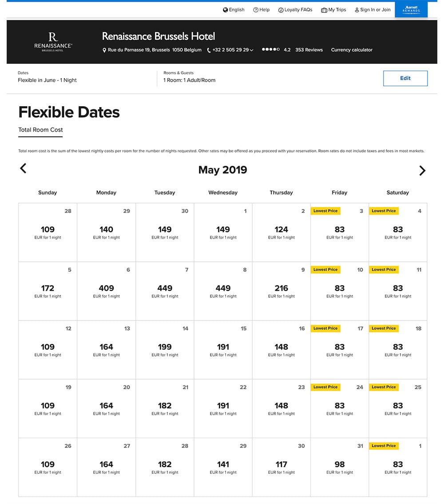444x504 pixels.
Task: Select the Total Room Cost tab
Action: (40, 130)
